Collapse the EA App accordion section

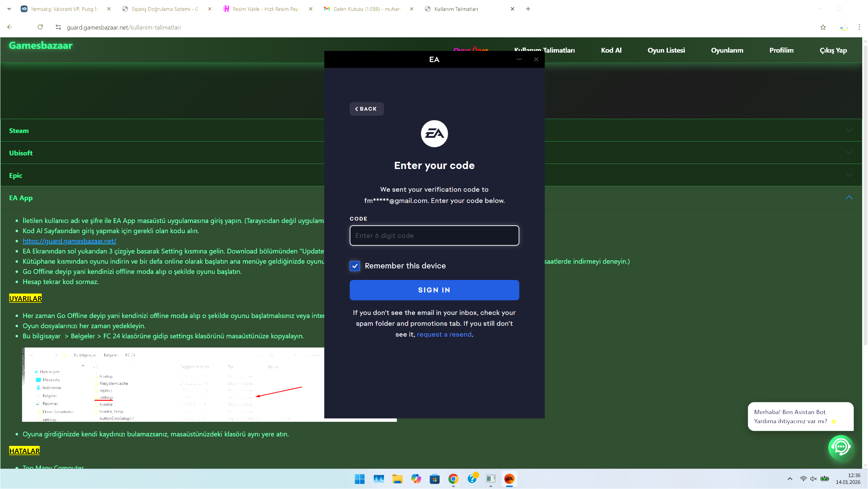(431, 198)
